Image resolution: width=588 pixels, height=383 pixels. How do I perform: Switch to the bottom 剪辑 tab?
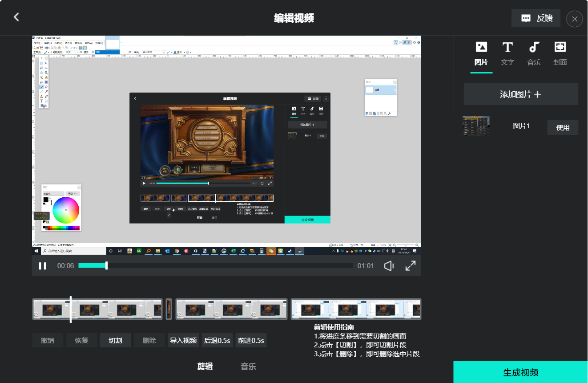point(205,367)
